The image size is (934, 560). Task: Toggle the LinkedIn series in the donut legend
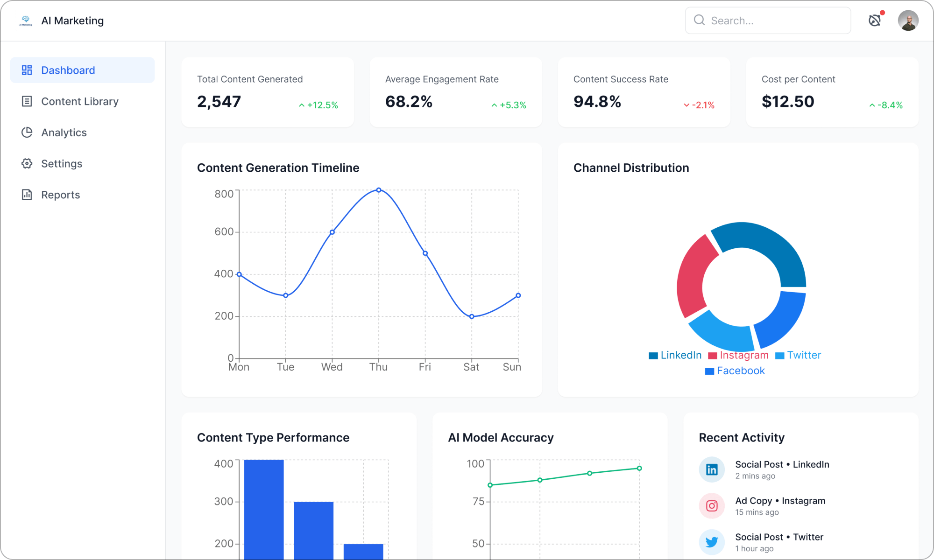[674, 355]
